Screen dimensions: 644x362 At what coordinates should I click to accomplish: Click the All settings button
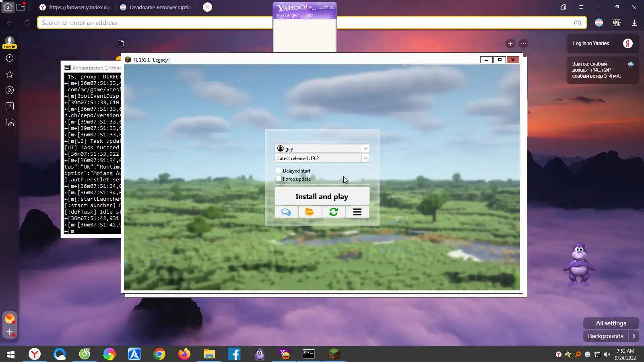(x=611, y=323)
